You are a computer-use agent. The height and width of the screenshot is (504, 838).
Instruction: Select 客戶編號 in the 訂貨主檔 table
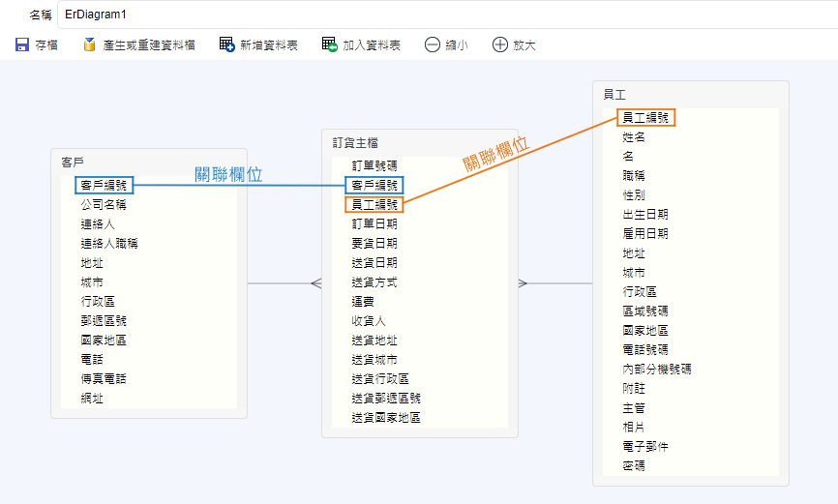pos(374,186)
